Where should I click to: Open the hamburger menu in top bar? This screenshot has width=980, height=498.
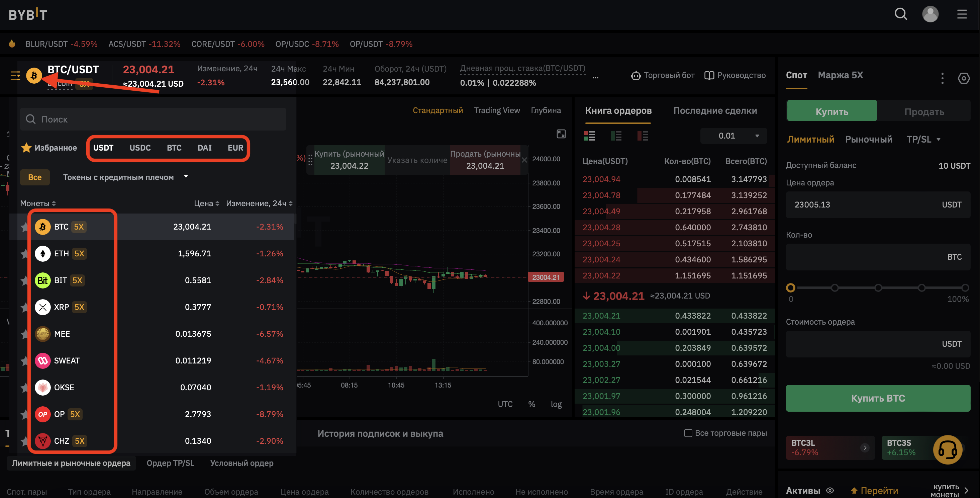point(962,14)
